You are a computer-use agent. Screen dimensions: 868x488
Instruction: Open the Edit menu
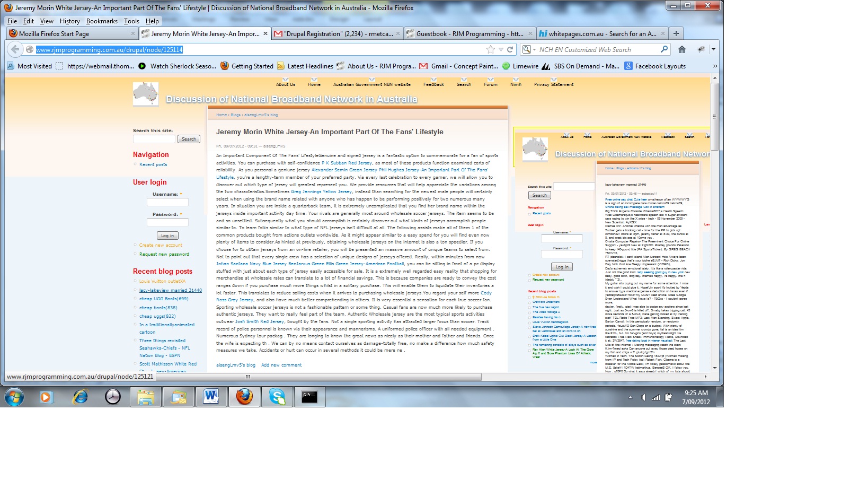(x=29, y=21)
